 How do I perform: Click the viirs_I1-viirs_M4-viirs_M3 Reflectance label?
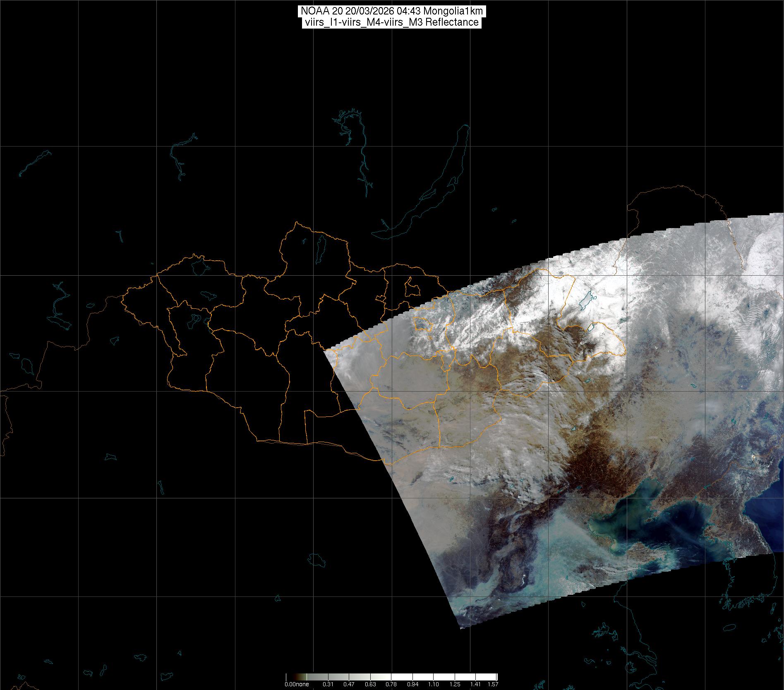click(391, 22)
